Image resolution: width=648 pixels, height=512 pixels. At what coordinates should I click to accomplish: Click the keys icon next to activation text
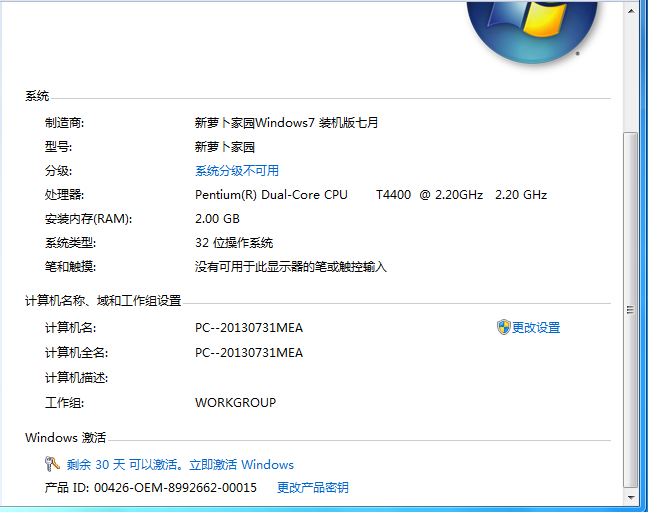(52, 464)
